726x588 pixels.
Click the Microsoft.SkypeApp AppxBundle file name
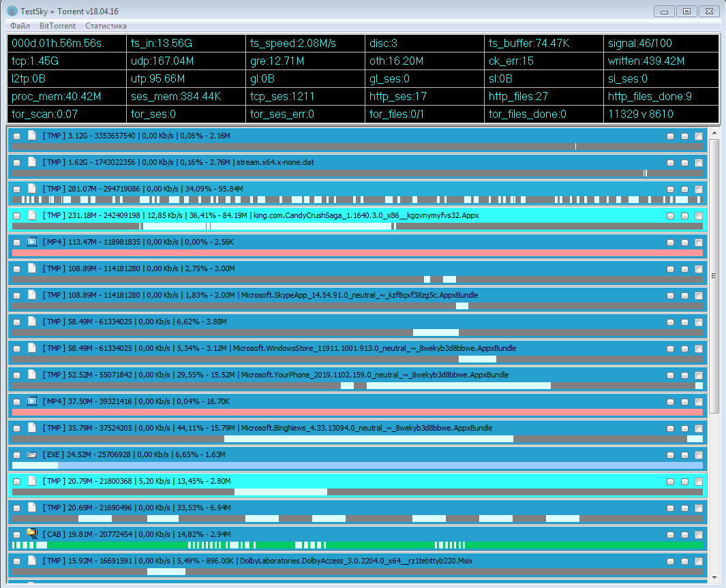tap(359, 295)
